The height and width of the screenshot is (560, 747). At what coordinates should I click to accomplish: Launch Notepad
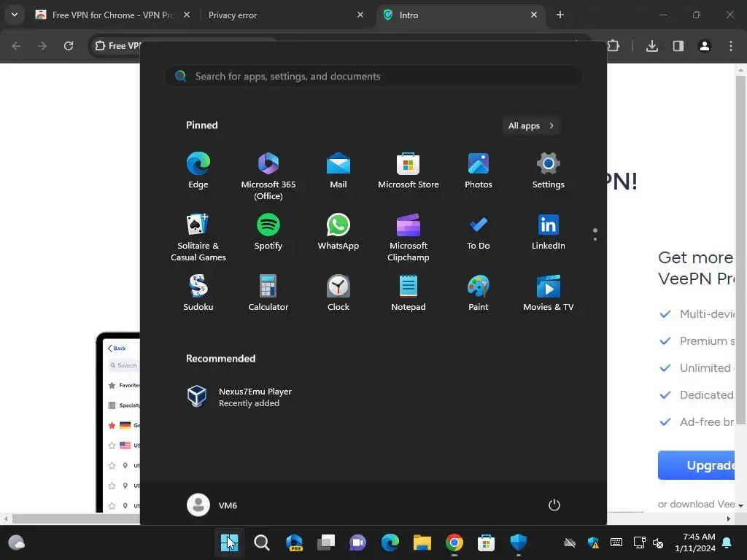(x=409, y=293)
